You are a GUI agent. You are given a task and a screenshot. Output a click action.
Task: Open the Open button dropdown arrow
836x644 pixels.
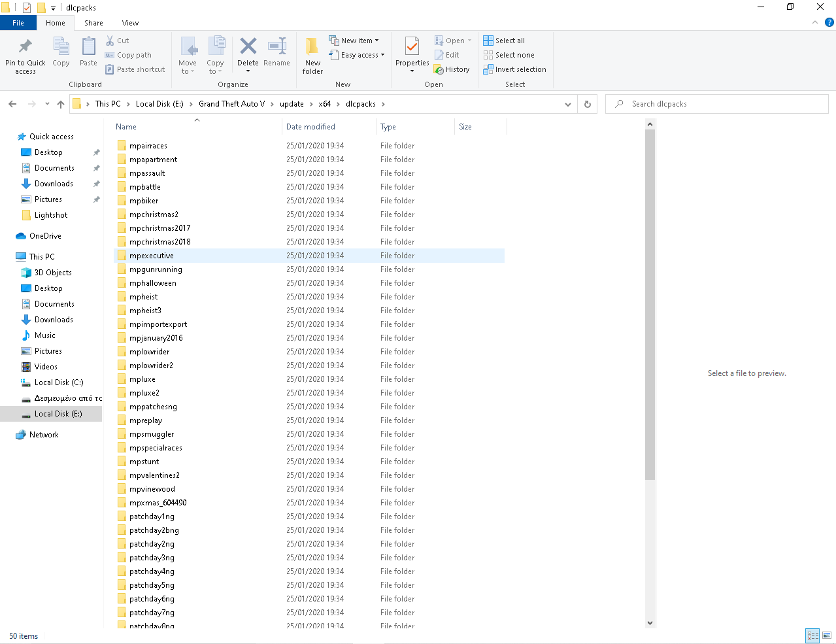click(469, 41)
